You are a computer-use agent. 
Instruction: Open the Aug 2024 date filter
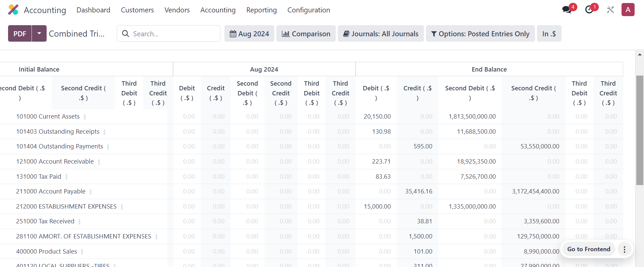point(249,34)
